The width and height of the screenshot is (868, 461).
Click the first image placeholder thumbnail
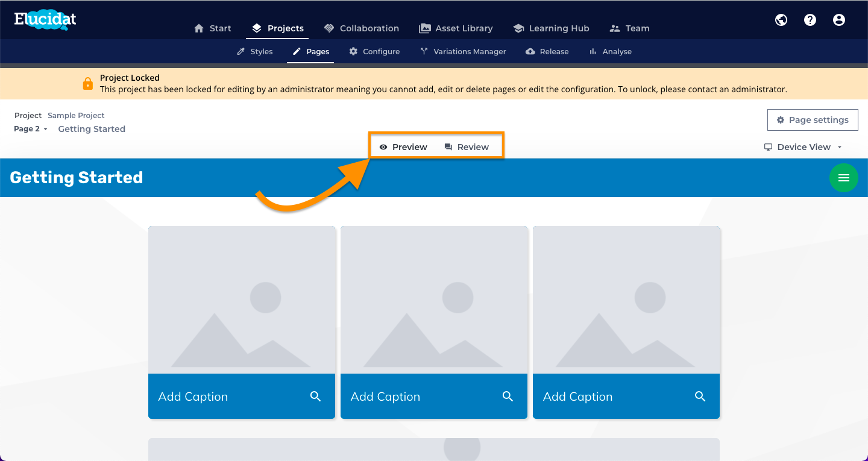[x=242, y=300]
